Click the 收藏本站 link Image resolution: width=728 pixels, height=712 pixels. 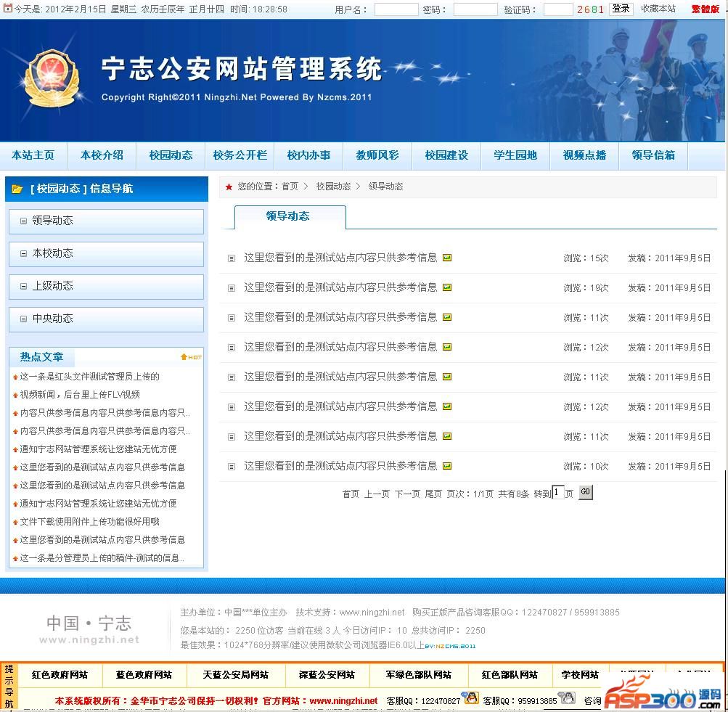[658, 9]
